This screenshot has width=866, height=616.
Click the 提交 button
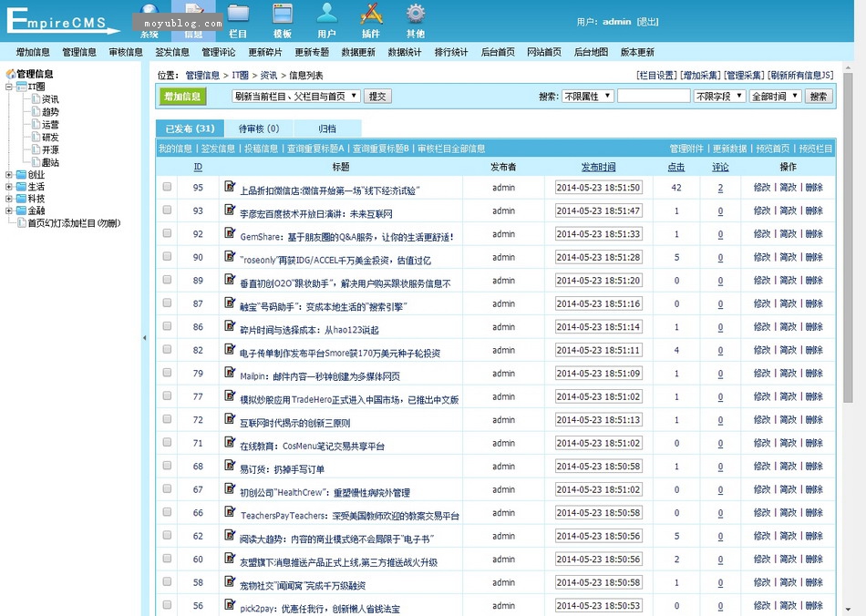[x=377, y=96]
